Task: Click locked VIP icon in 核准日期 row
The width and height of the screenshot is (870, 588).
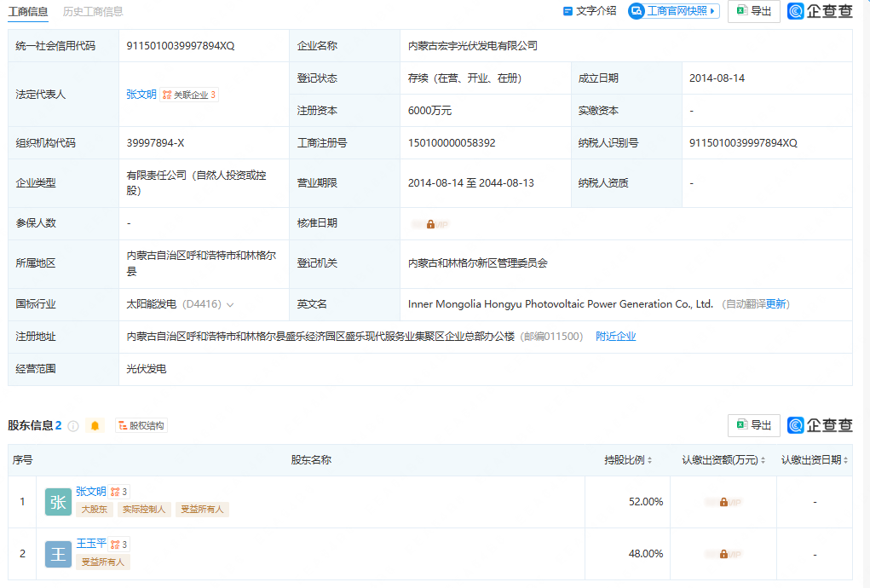Action: pyautogui.click(x=430, y=224)
